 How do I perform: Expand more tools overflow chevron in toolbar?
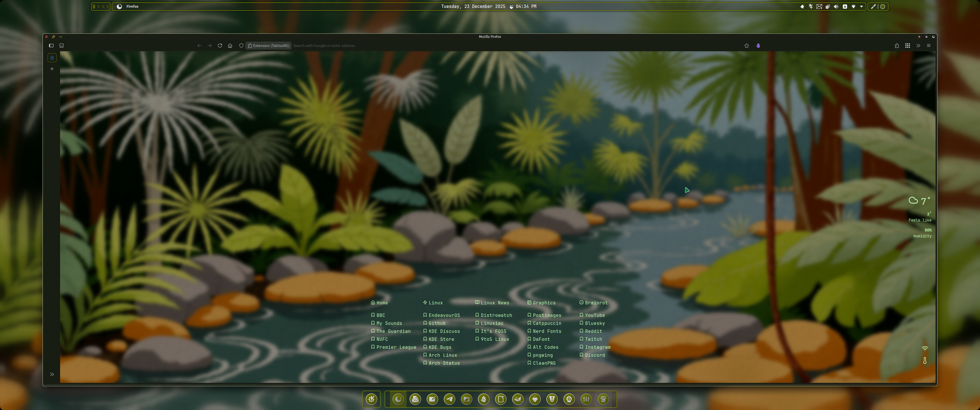tap(918, 46)
